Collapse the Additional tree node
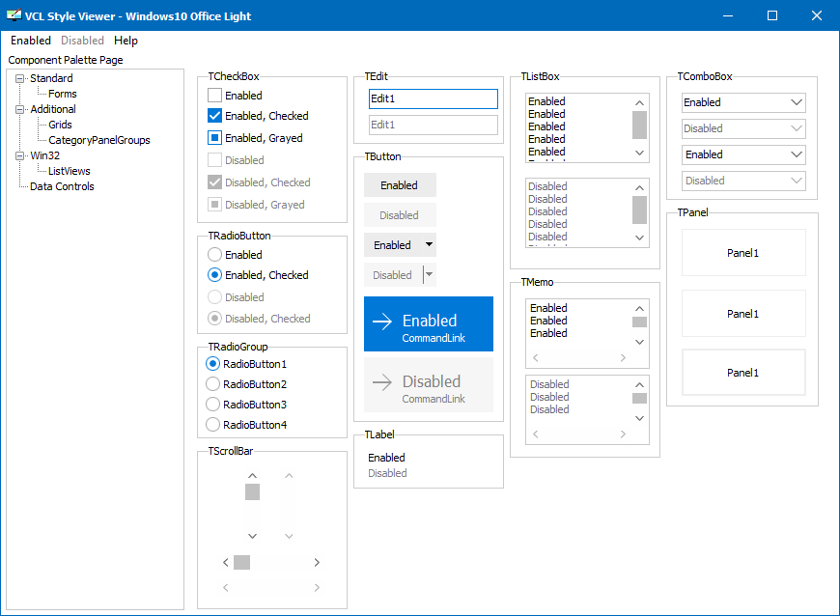This screenshot has width=840, height=616. (x=20, y=109)
